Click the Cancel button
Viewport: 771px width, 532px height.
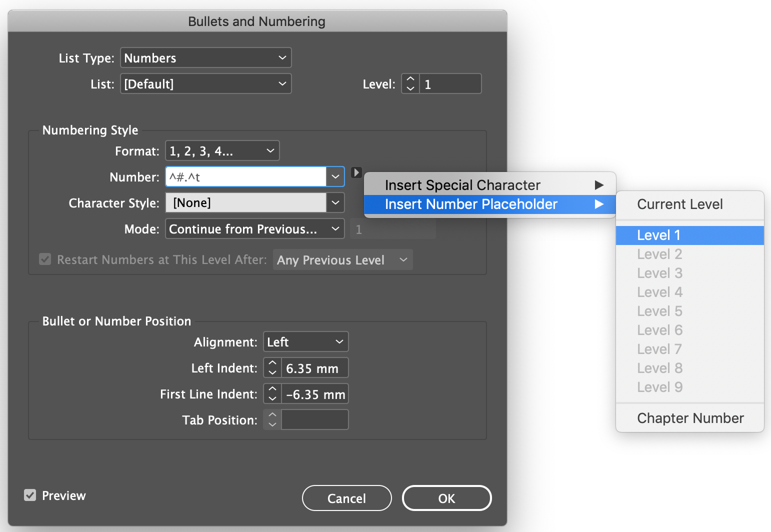pyautogui.click(x=346, y=498)
